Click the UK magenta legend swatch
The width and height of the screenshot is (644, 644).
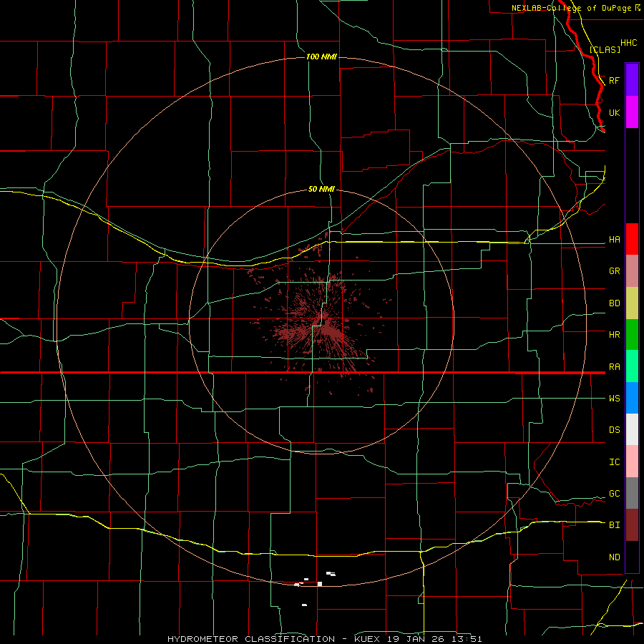[632, 112]
